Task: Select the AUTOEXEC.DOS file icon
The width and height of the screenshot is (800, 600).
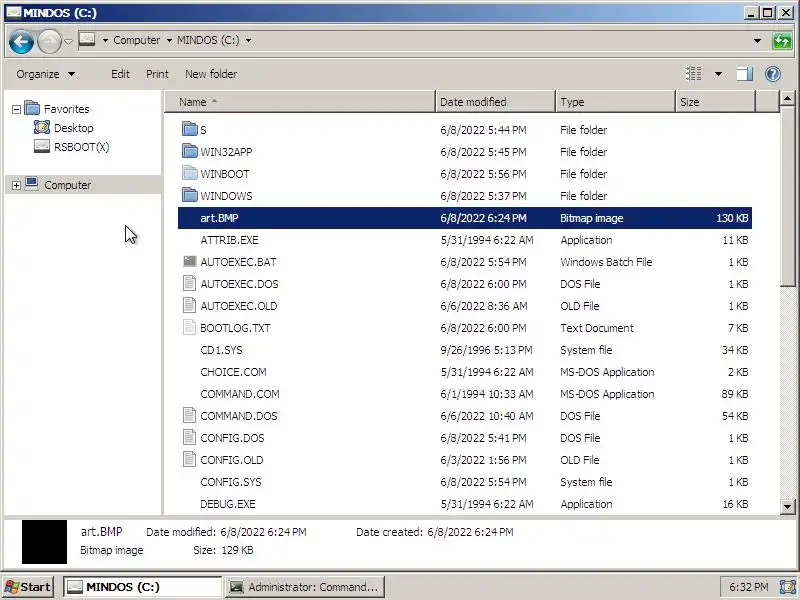Action: coord(190,283)
